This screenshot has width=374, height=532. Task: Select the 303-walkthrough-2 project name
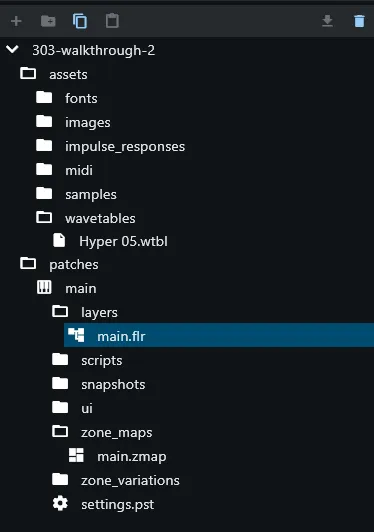[94, 51]
